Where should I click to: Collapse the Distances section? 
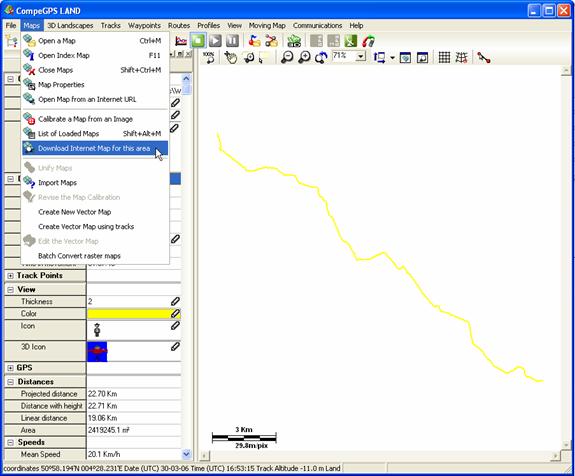click(x=10, y=382)
